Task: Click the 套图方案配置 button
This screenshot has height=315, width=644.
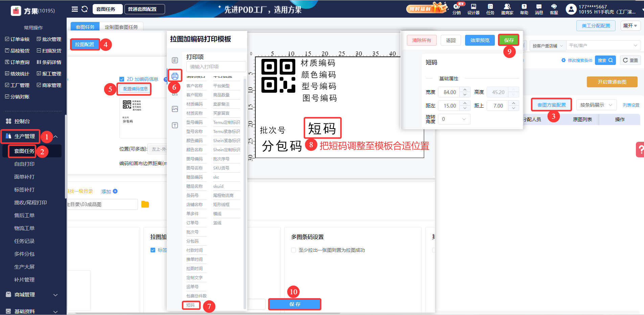Action: [551, 105]
